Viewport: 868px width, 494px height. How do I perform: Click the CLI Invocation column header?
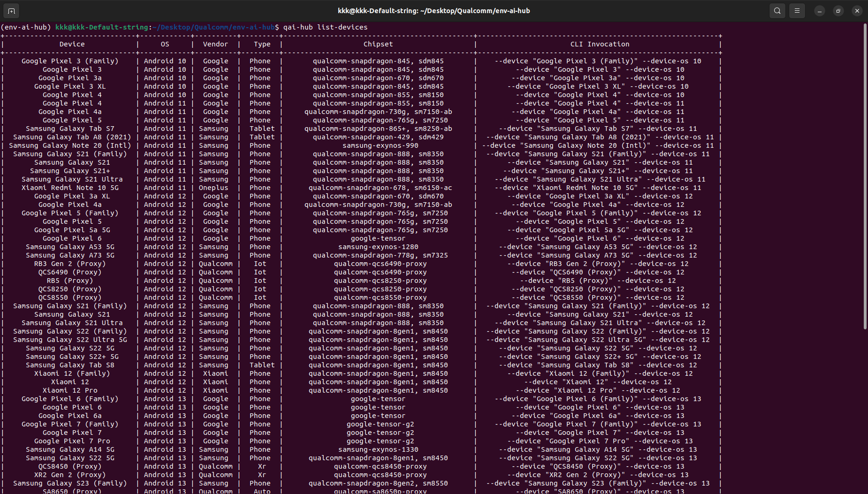click(600, 44)
